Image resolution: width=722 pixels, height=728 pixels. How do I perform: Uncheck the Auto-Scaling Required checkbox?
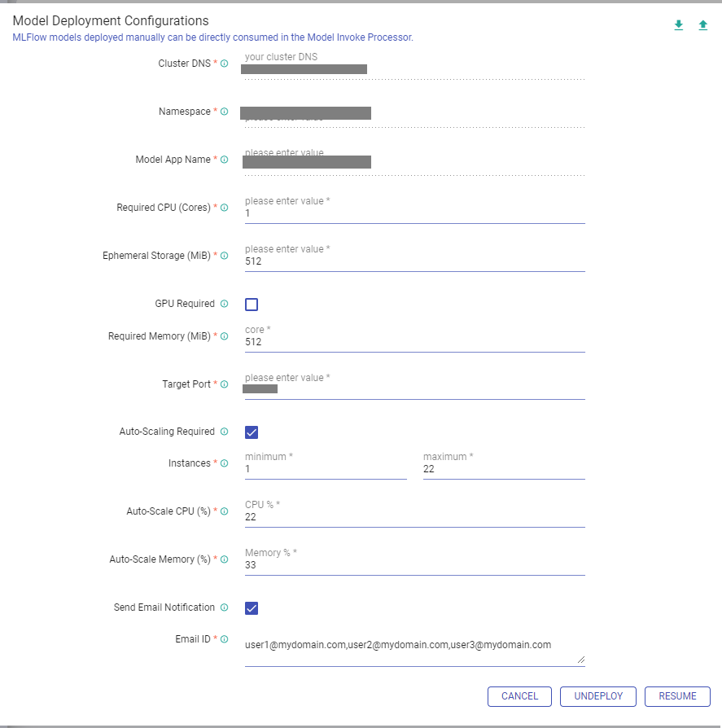(x=252, y=432)
